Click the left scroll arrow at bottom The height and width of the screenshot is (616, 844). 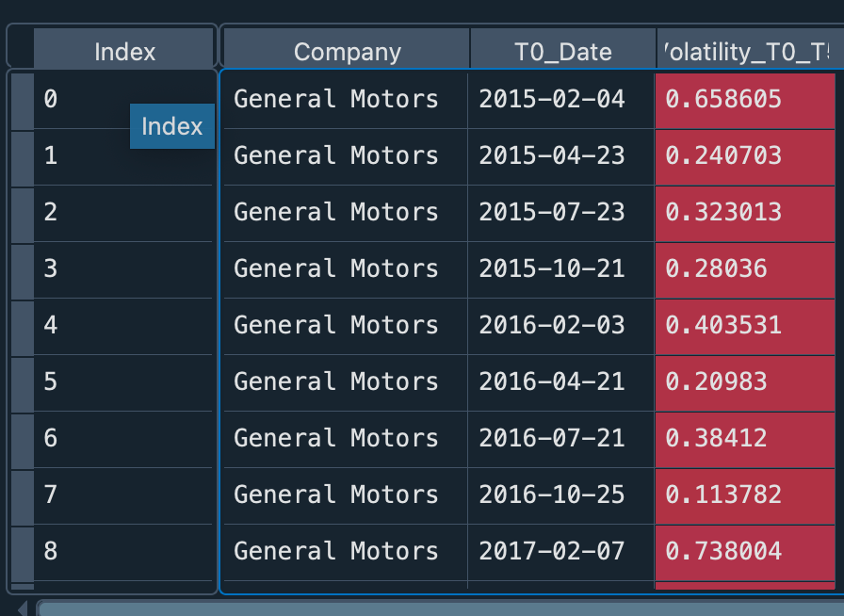coord(23,608)
